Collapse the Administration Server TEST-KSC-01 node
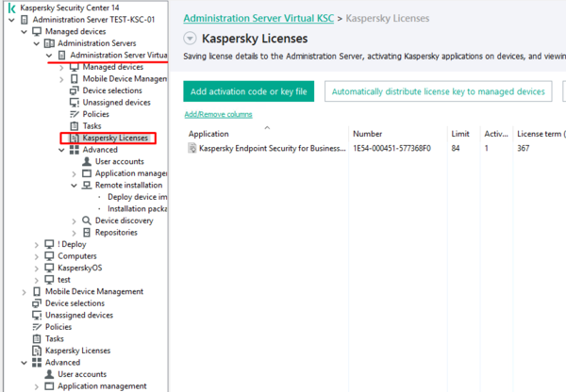 click(11, 20)
